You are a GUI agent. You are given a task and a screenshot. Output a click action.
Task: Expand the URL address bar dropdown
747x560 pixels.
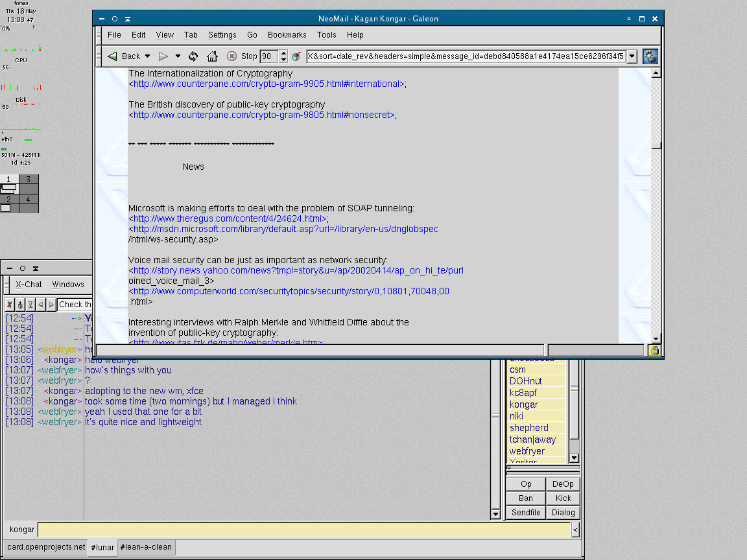click(x=632, y=56)
